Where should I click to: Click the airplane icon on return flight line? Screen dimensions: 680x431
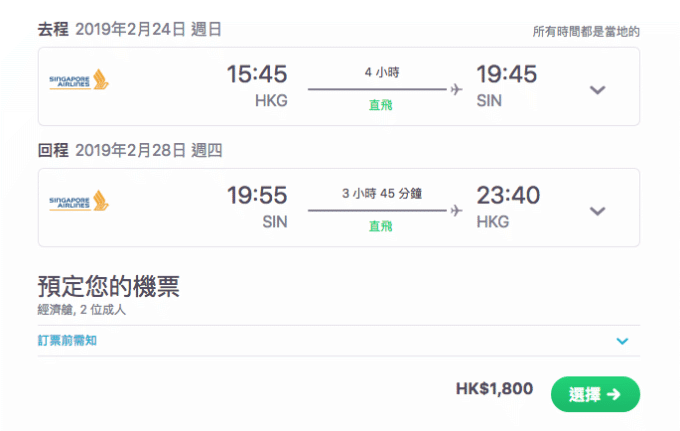click(x=456, y=210)
